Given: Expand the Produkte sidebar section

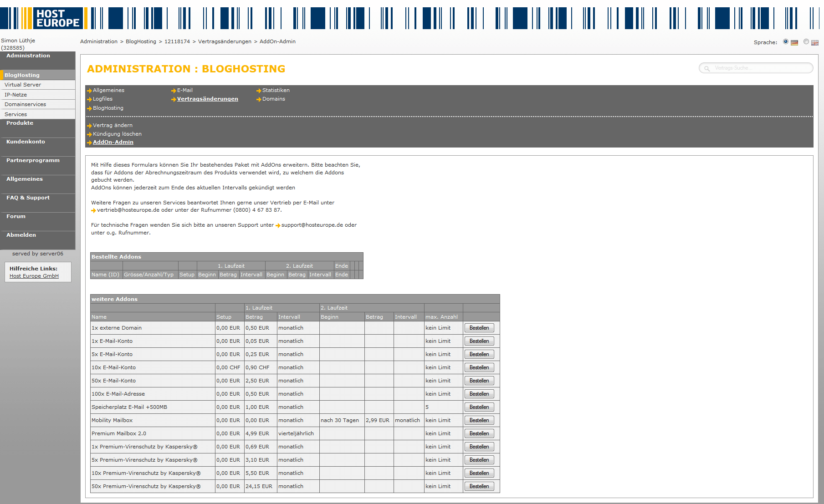Looking at the screenshot, I should coord(20,123).
